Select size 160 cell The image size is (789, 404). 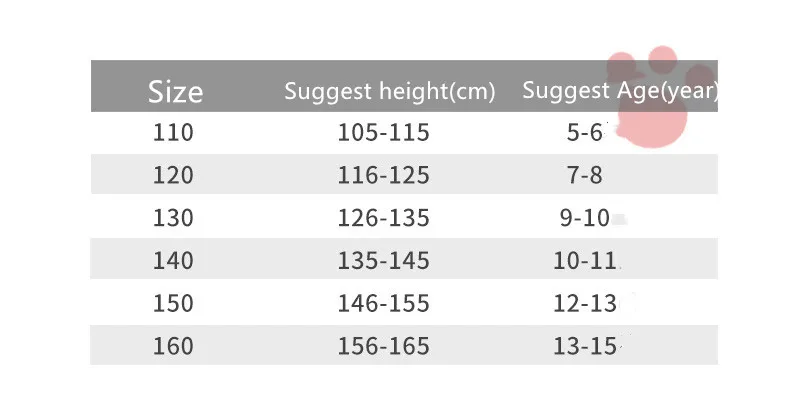173,347
